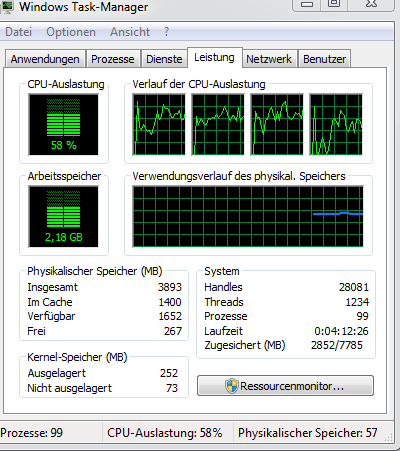
Task: Open the Dienste tab
Action: 164,59
